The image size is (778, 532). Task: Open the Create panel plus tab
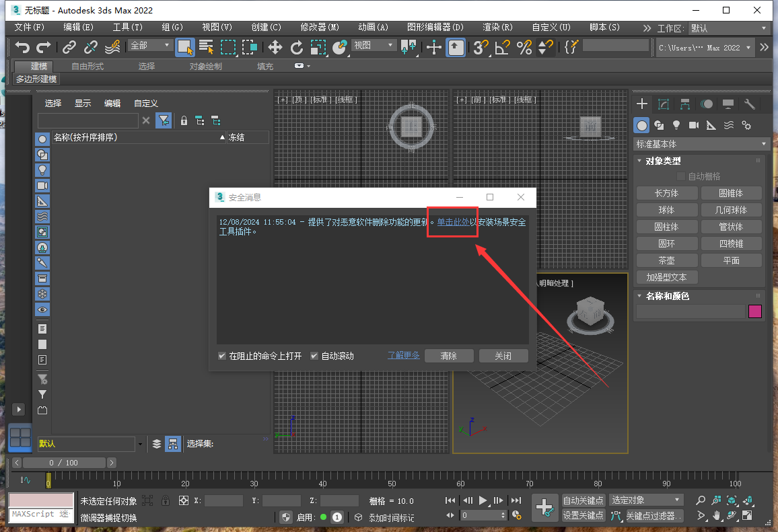(642, 104)
